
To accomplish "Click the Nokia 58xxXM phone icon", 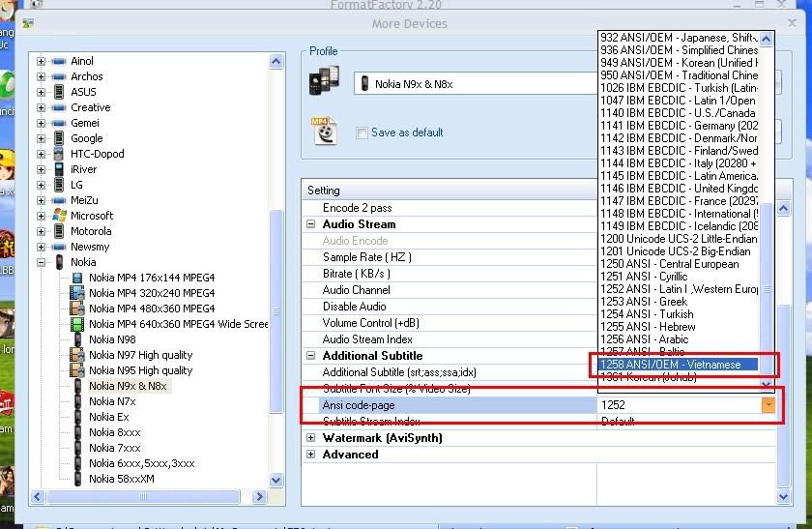I will tap(77, 479).
